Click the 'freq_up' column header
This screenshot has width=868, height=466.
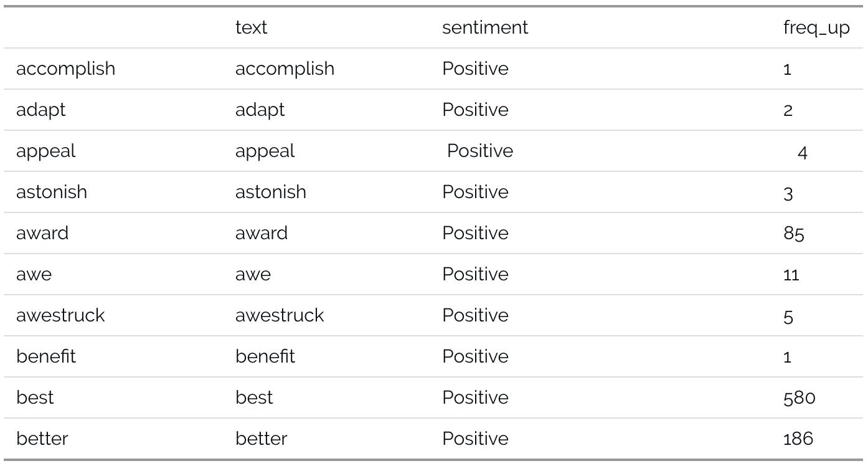coord(816,29)
